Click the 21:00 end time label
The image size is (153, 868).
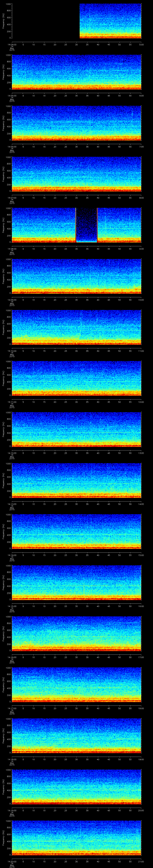tap(141, 862)
